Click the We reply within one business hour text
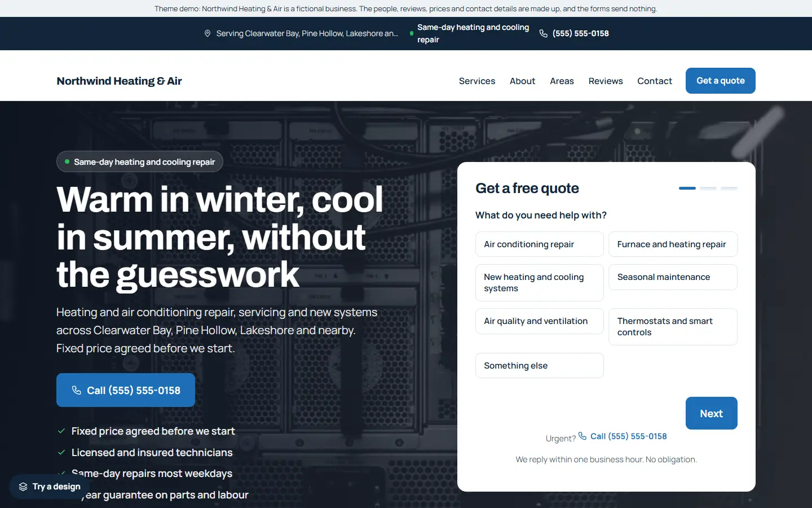812x508 pixels. (606, 459)
